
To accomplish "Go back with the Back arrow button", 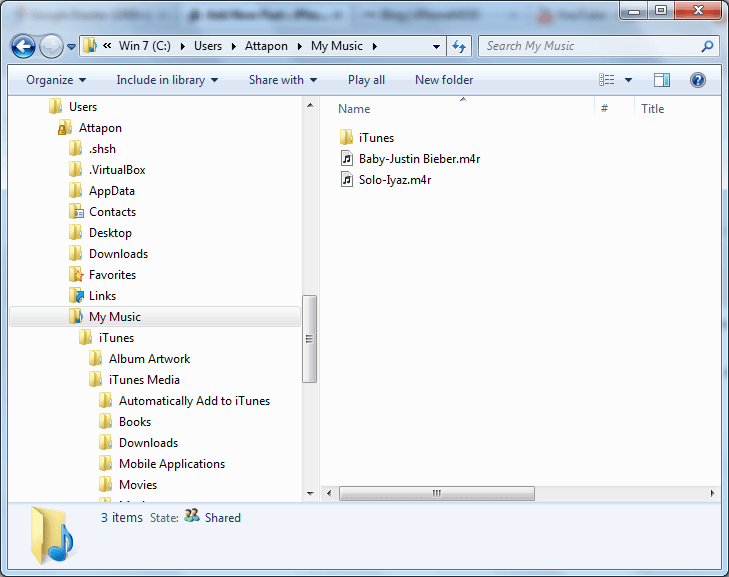I will tap(23, 46).
